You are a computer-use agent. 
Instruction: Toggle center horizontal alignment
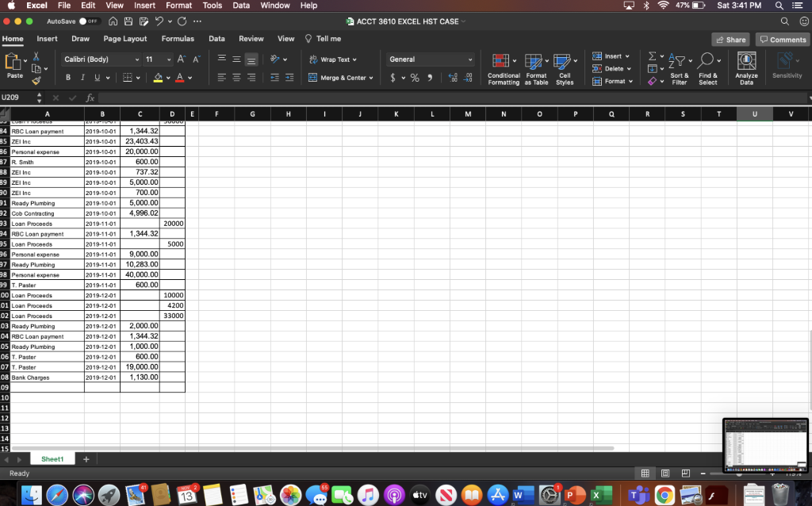coord(236,78)
